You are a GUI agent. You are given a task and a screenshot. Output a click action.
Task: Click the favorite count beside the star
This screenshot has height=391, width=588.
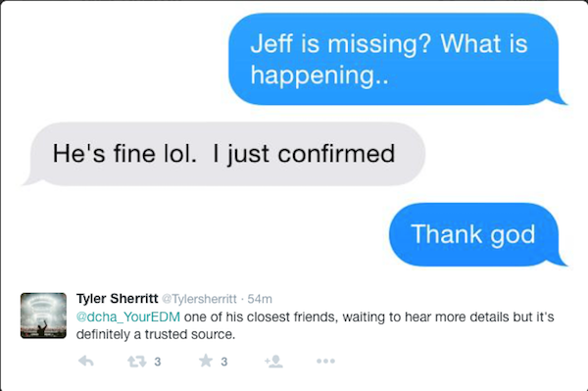(x=223, y=362)
